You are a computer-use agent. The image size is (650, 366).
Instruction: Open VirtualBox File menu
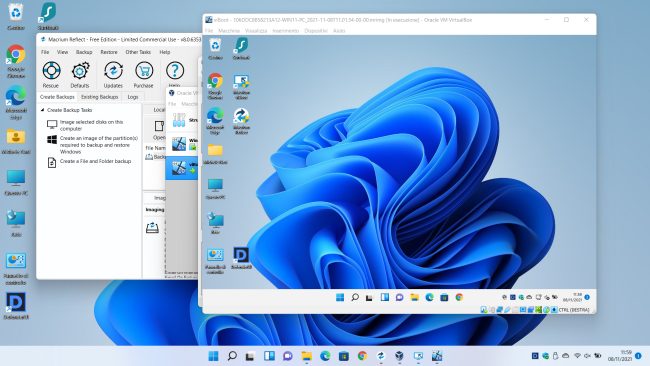[209, 31]
